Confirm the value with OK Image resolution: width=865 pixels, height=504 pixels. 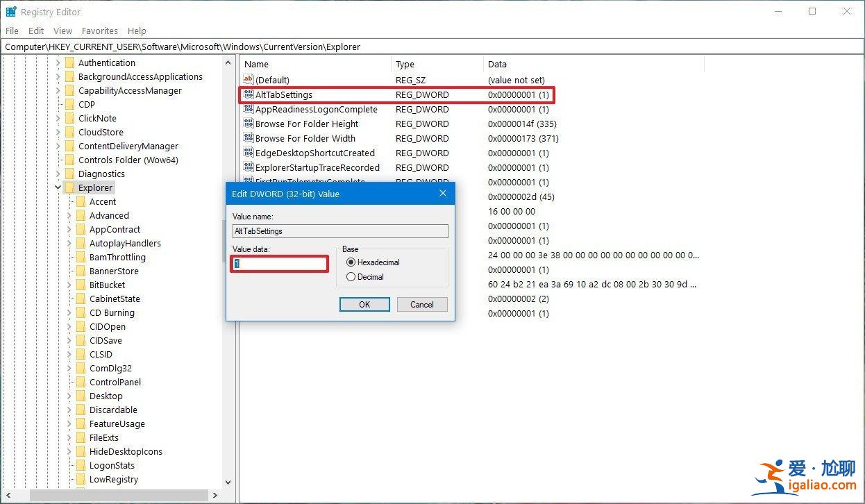364,304
